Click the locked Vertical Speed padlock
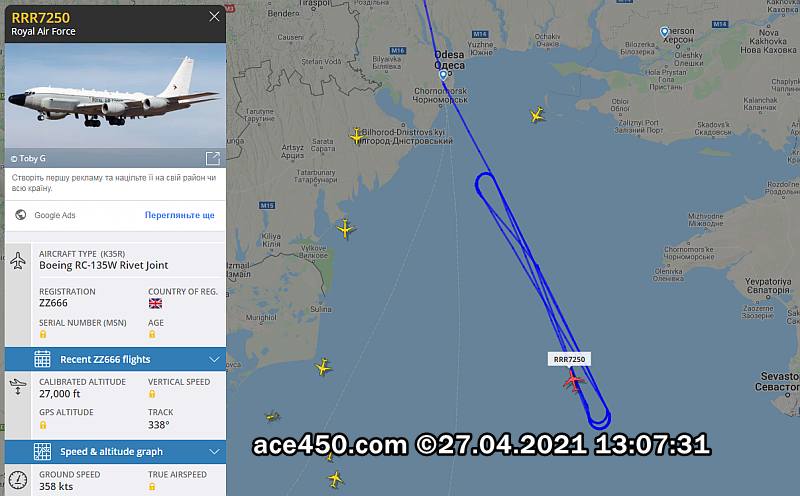 (152, 394)
